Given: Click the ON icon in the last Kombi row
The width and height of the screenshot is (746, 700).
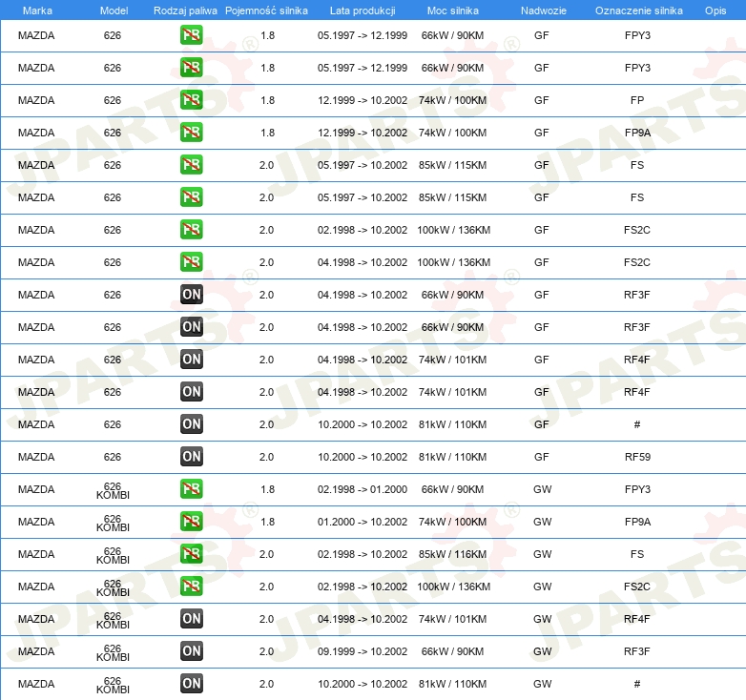Looking at the screenshot, I should 192,684.
